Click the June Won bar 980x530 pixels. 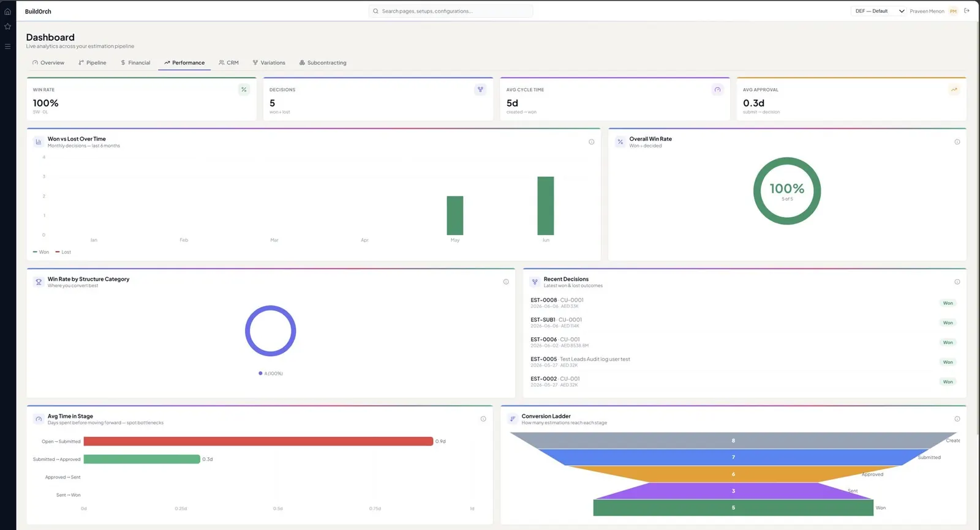click(546, 206)
